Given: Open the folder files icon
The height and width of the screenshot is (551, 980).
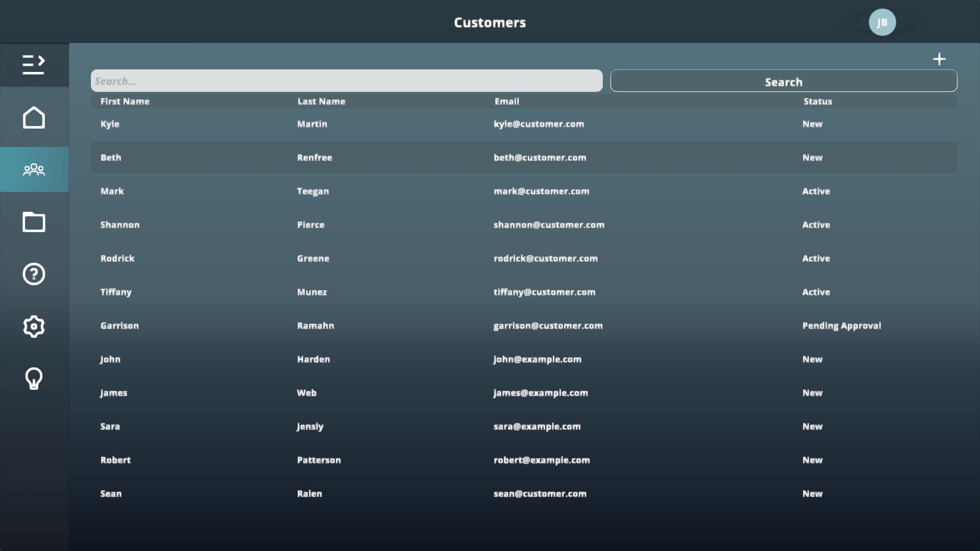Looking at the screenshot, I should click(34, 222).
